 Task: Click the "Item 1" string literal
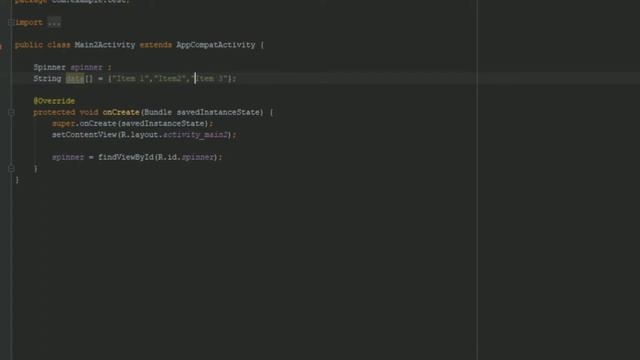click(x=130, y=78)
